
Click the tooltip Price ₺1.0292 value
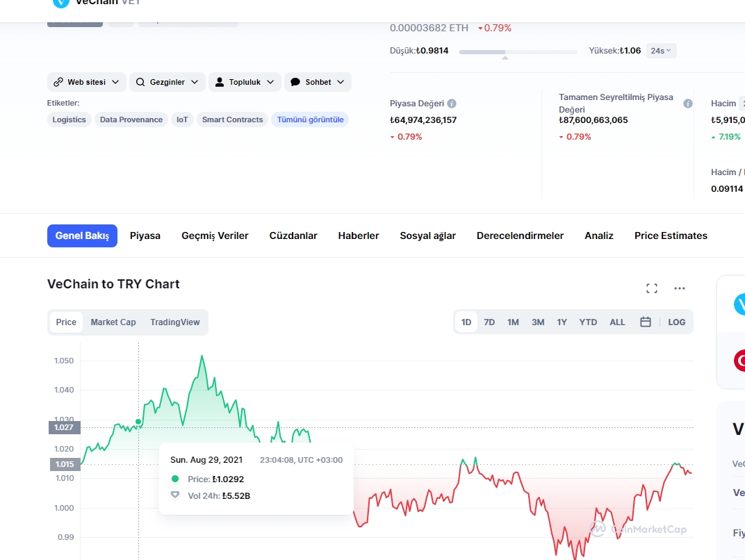point(228,479)
